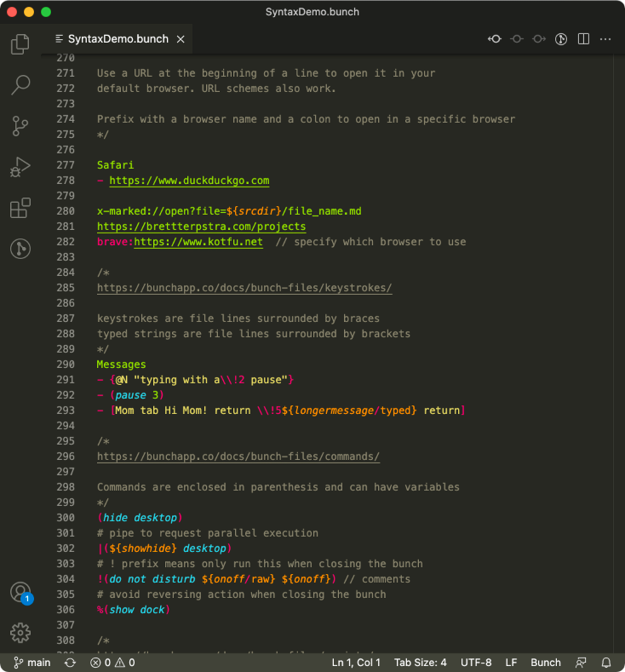The image size is (625, 672).
Task: Click the feedback icon in status bar
Action: [x=581, y=663]
